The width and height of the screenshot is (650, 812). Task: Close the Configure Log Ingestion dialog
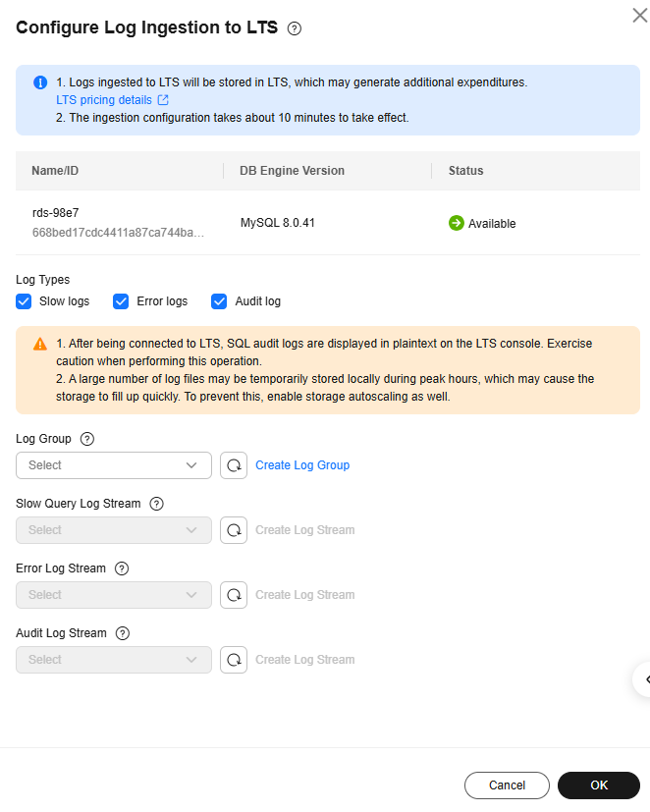639,15
